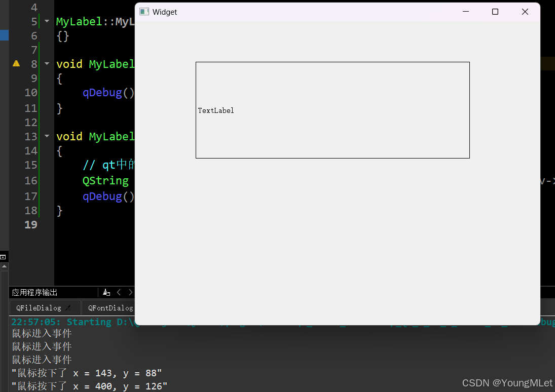This screenshot has height=392, width=555.
Task: Click the MyLabel class name on line 5
Action: [79, 22]
